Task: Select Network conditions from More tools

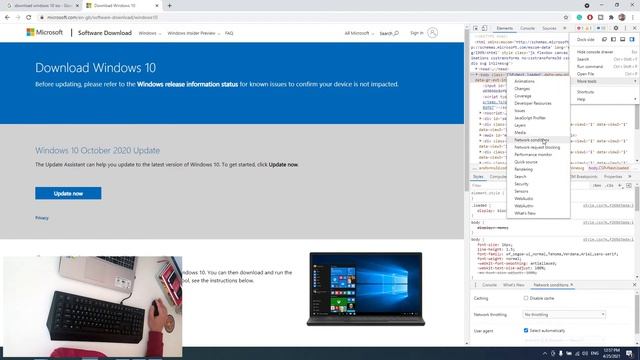Action: (x=538, y=140)
